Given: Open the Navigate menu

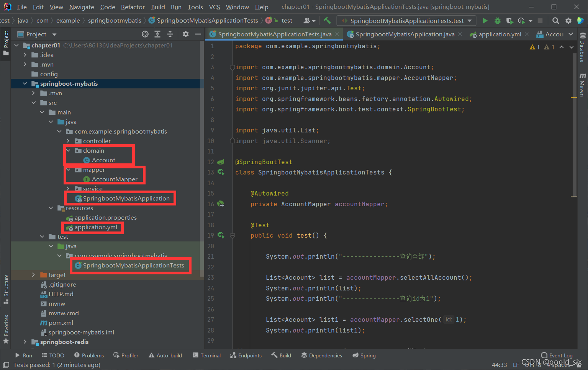Looking at the screenshot, I should click(x=82, y=7).
